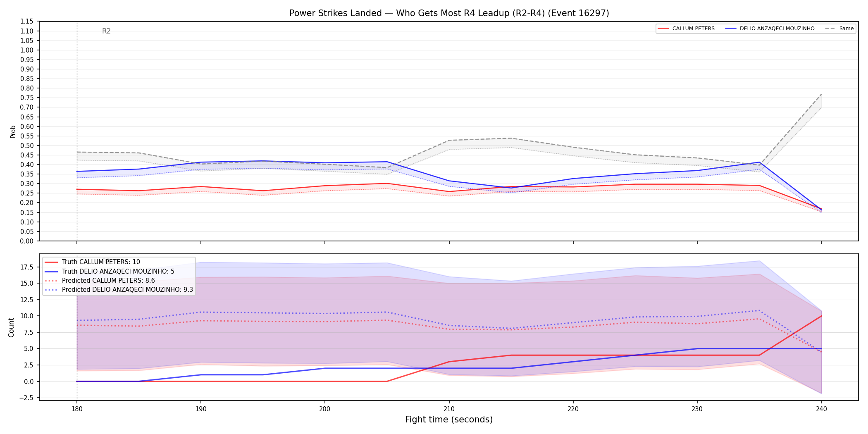Click the blue truth line endpoint at 240 seconds
The width and height of the screenshot is (868, 434).
click(x=821, y=348)
